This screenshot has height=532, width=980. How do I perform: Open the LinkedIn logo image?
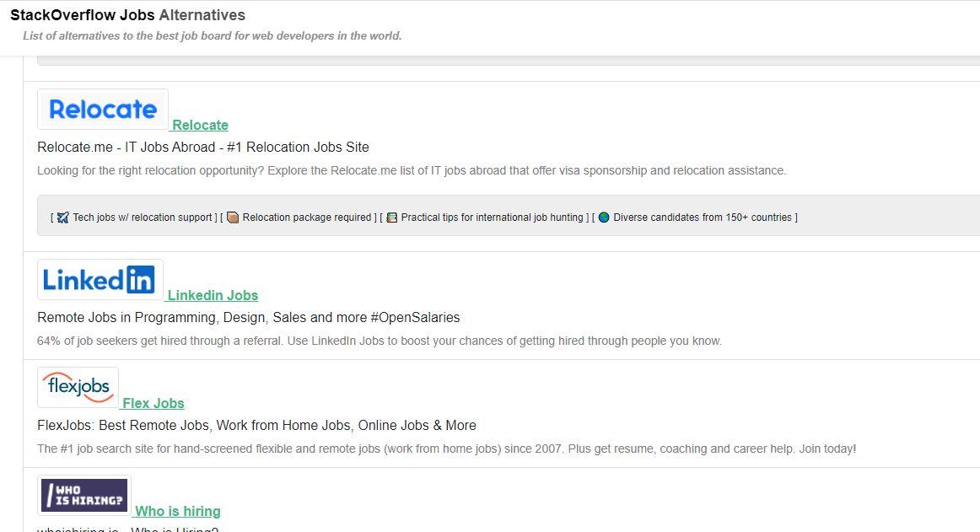100,279
